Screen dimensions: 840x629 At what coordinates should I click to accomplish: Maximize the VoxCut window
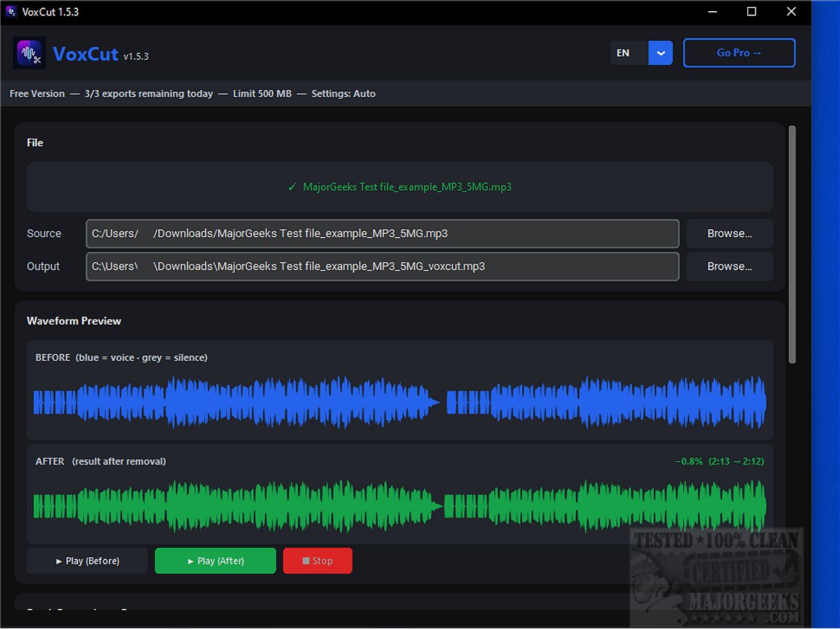point(751,12)
